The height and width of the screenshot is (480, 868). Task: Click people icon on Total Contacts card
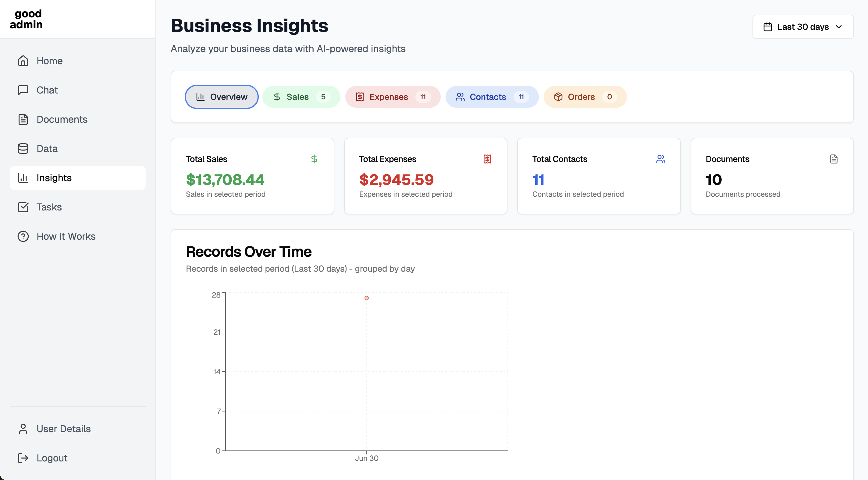(x=660, y=159)
